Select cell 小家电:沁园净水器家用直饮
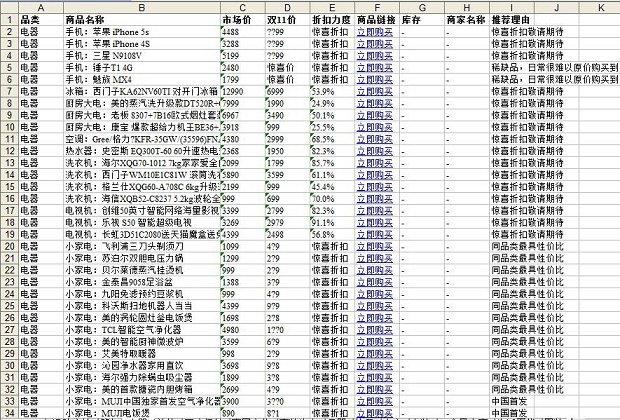Image resolution: width=620 pixels, height=420 pixels. [142, 365]
